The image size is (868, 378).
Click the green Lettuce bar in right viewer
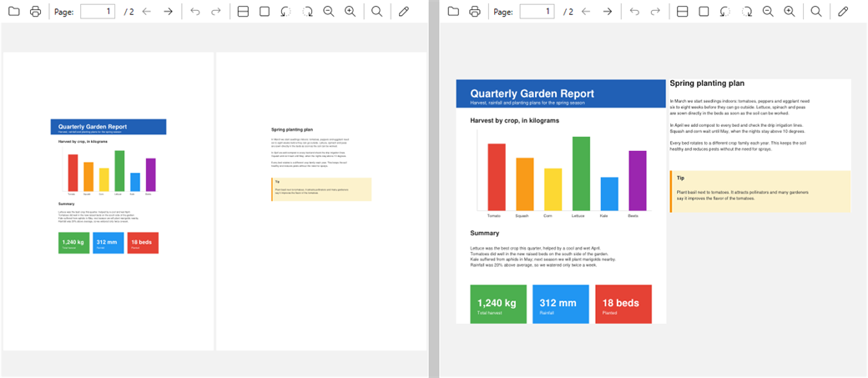point(581,174)
